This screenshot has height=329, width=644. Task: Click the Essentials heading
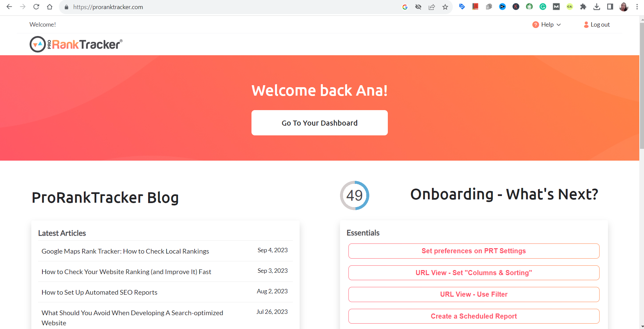(x=363, y=233)
